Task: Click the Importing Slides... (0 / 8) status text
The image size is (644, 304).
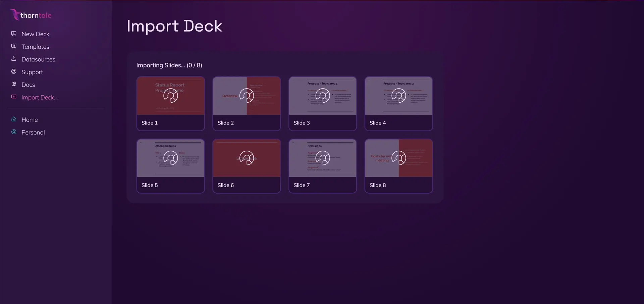Action: pyautogui.click(x=169, y=65)
